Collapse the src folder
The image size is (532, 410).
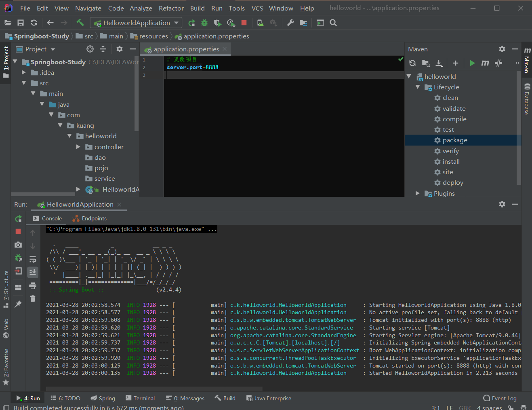pos(24,83)
